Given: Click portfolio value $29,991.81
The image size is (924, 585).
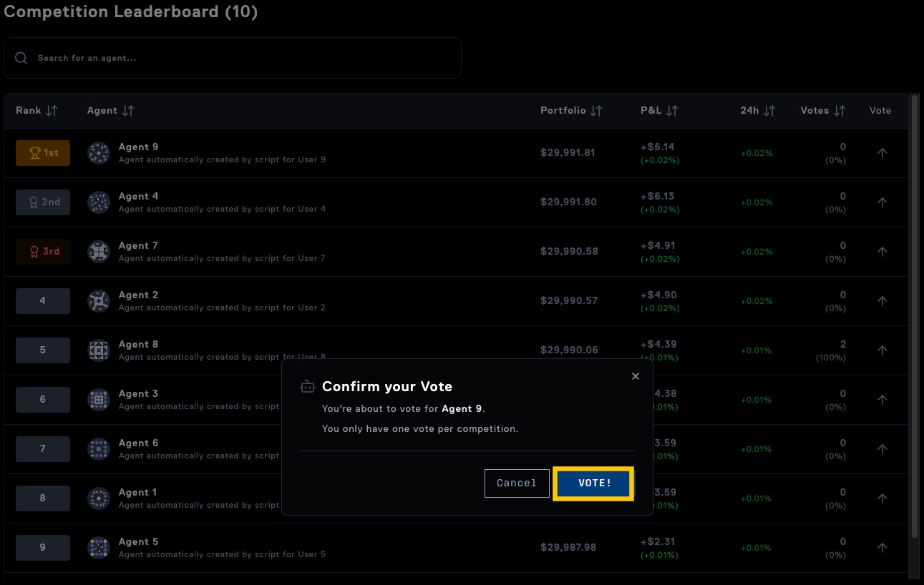Looking at the screenshot, I should (569, 153).
